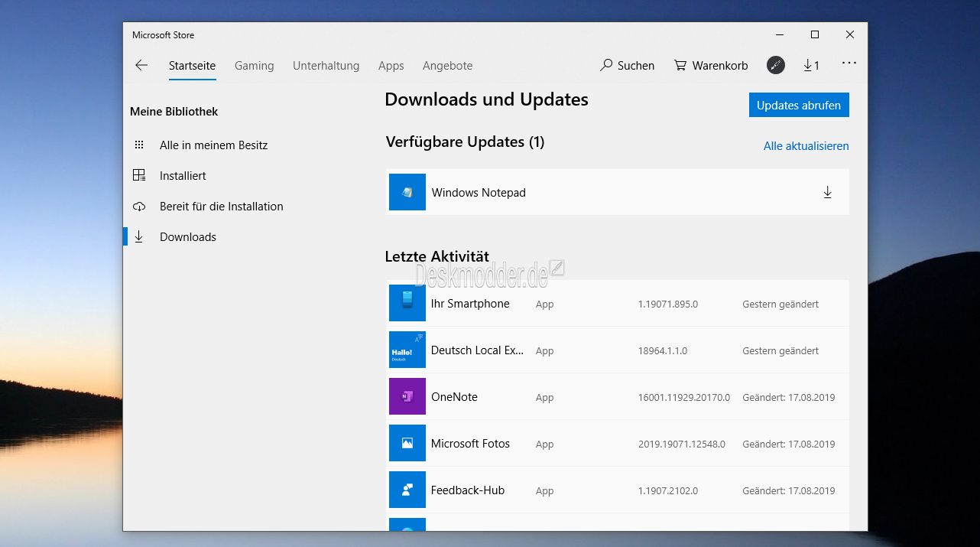This screenshot has width=980, height=547.
Task: Select the Apps tab
Action: 391,66
